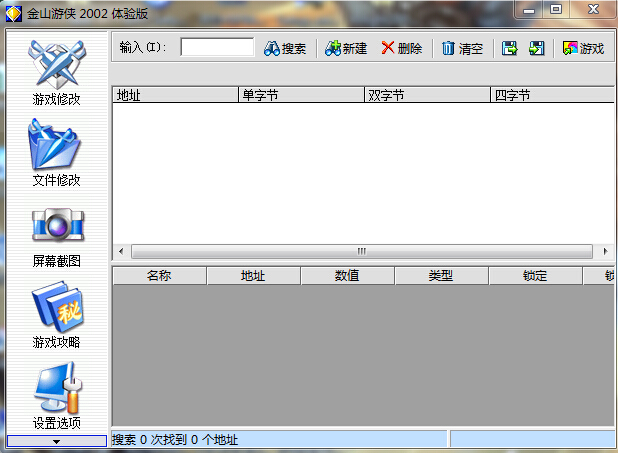The image size is (618, 453).
Task: Click the 锁定 column header
Action: (535, 276)
